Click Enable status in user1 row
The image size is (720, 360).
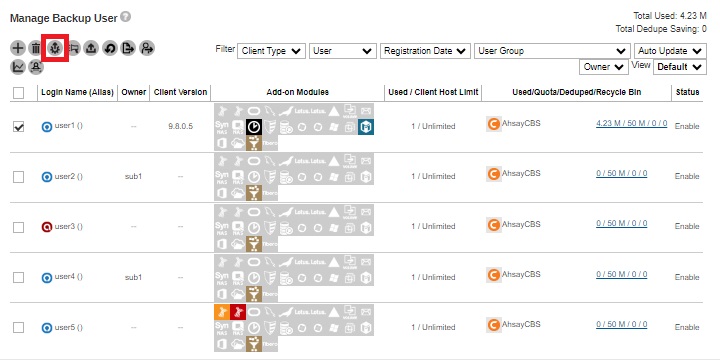(x=687, y=126)
